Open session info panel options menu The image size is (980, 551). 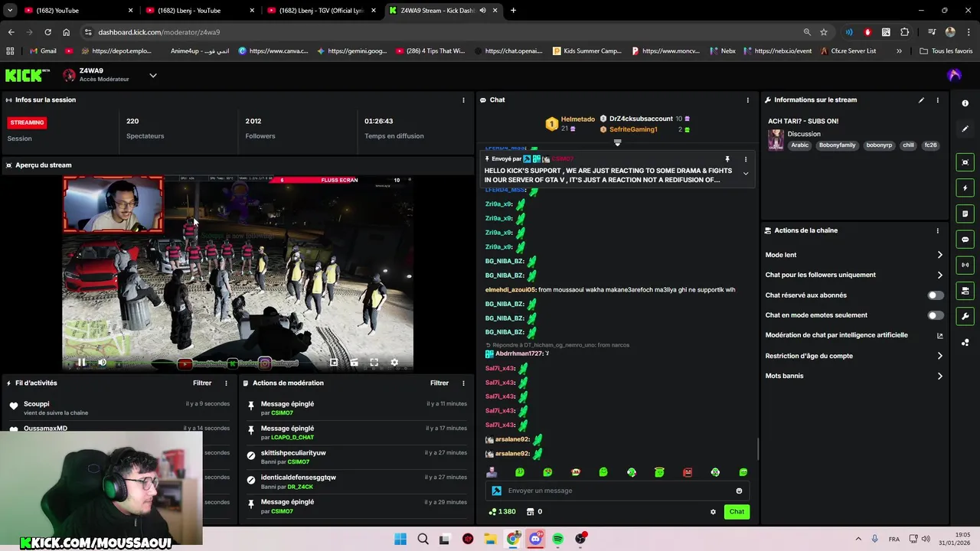point(463,100)
